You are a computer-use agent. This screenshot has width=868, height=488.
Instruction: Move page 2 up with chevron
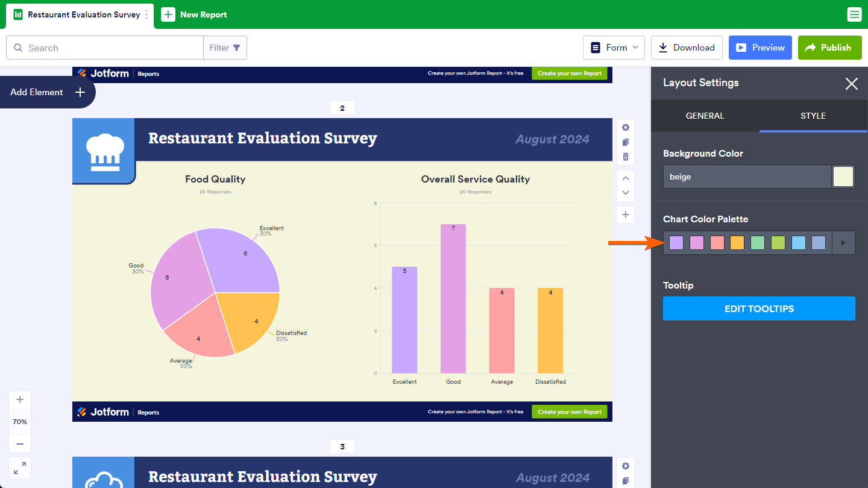click(626, 178)
